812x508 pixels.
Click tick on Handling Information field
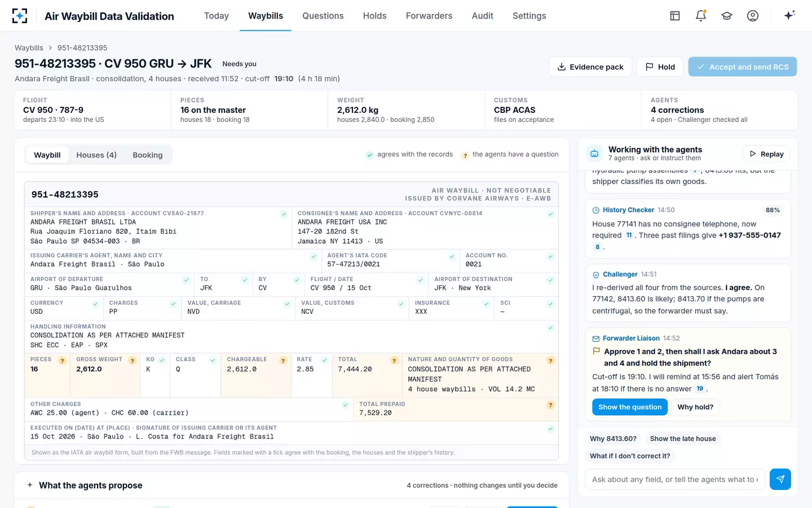click(551, 328)
